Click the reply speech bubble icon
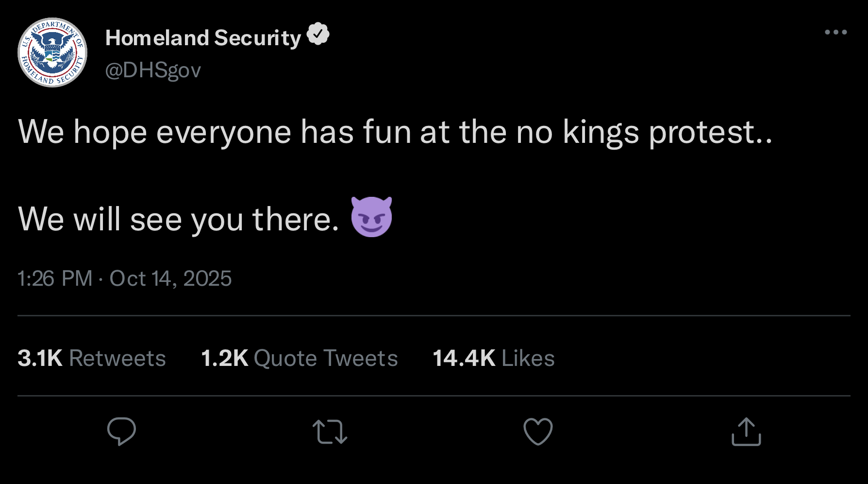 pos(121,432)
